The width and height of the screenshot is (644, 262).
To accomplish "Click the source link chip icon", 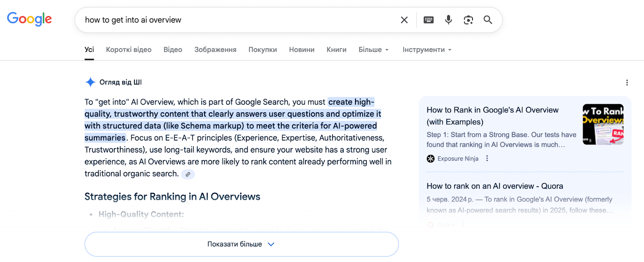I will pyautogui.click(x=188, y=174).
